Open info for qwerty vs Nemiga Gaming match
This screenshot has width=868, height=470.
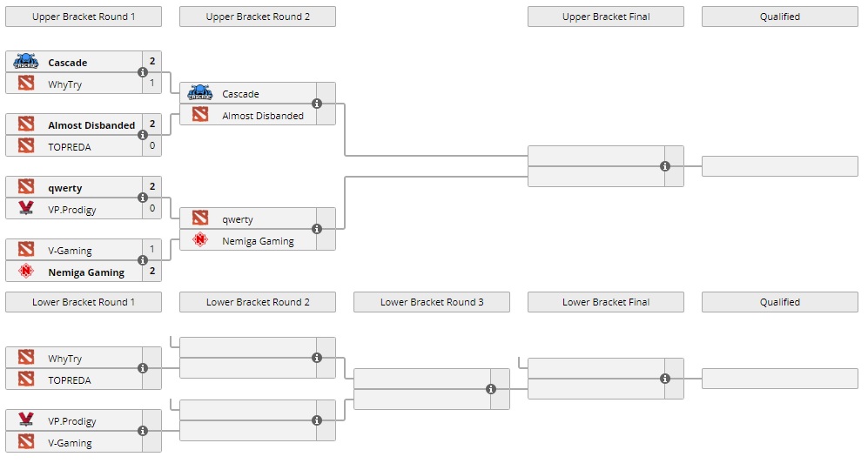(317, 230)
